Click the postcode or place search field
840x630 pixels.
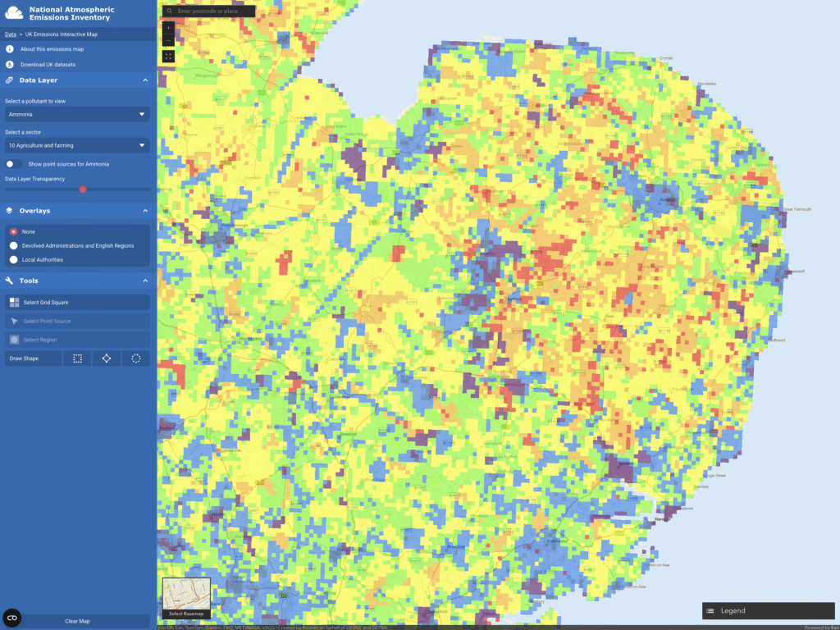coord(213,11)
